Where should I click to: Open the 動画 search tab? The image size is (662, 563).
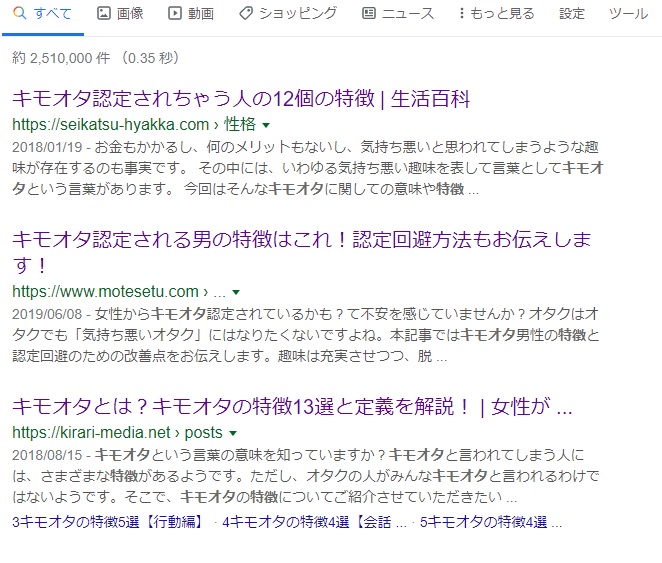pyautogui.click(x=191, y=14)
